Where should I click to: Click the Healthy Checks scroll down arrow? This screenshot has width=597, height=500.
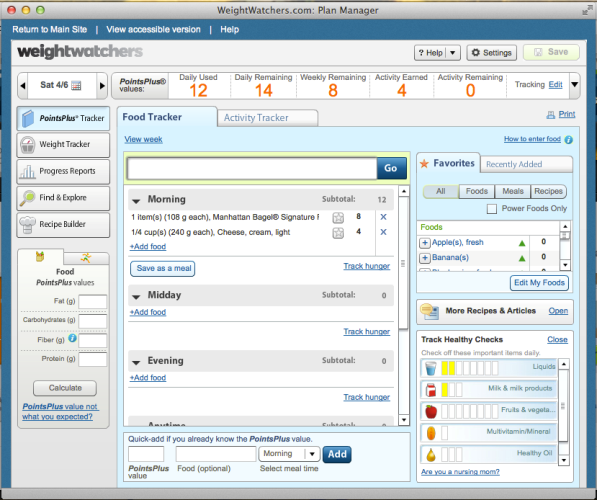564,460
